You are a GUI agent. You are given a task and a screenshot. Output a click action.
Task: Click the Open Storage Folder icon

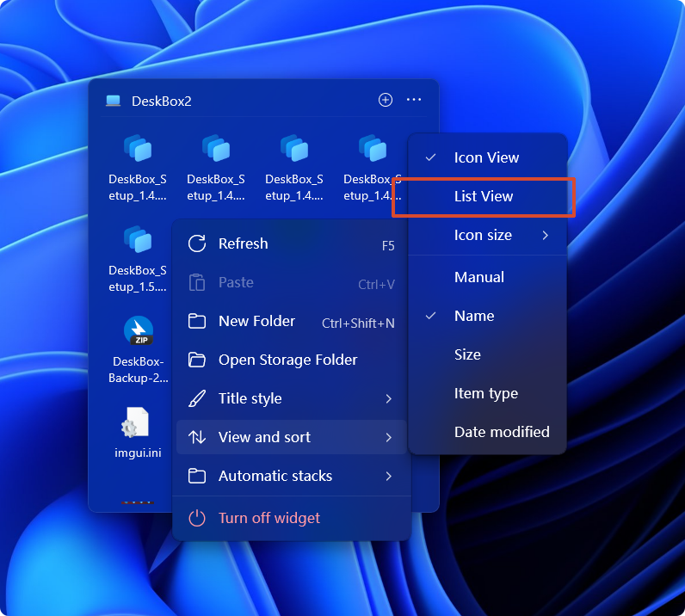click(x=197, y=360)
